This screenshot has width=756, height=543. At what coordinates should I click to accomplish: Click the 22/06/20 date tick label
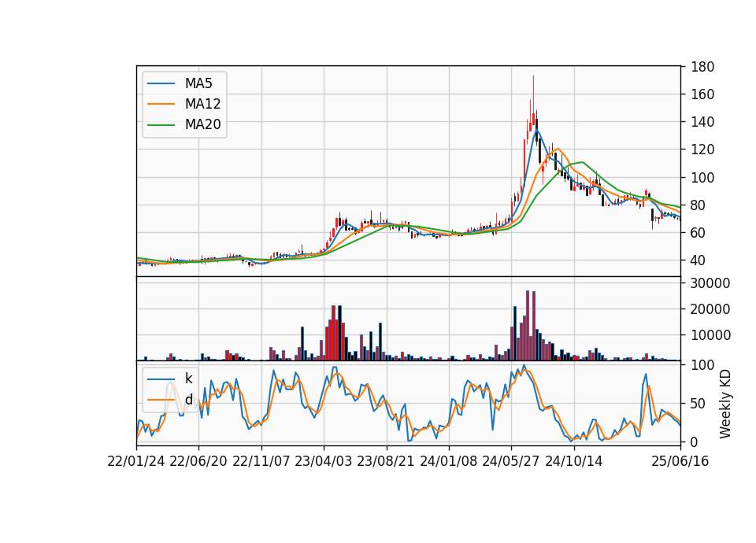coord(198,461)
